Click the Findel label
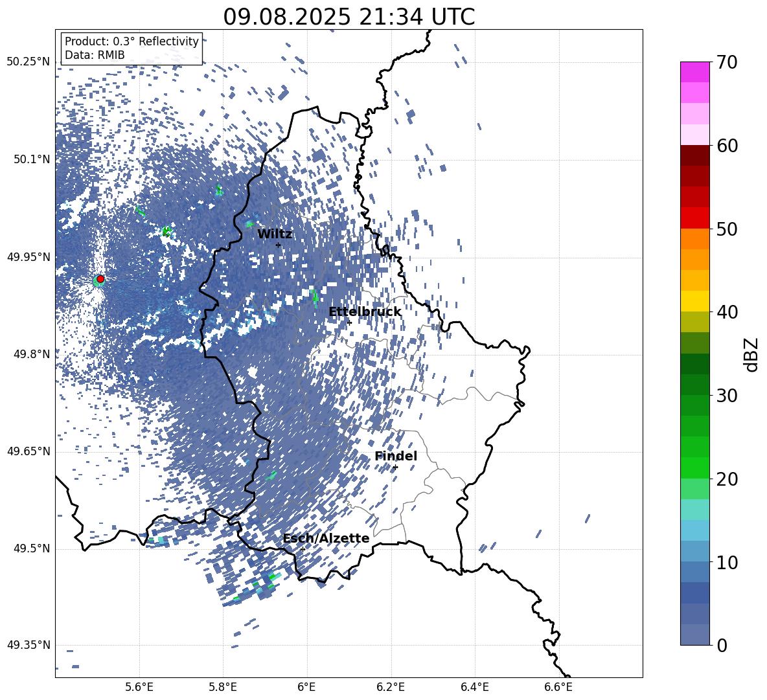The height and width of the screenshot is (700, 767). tap(396, 456)
